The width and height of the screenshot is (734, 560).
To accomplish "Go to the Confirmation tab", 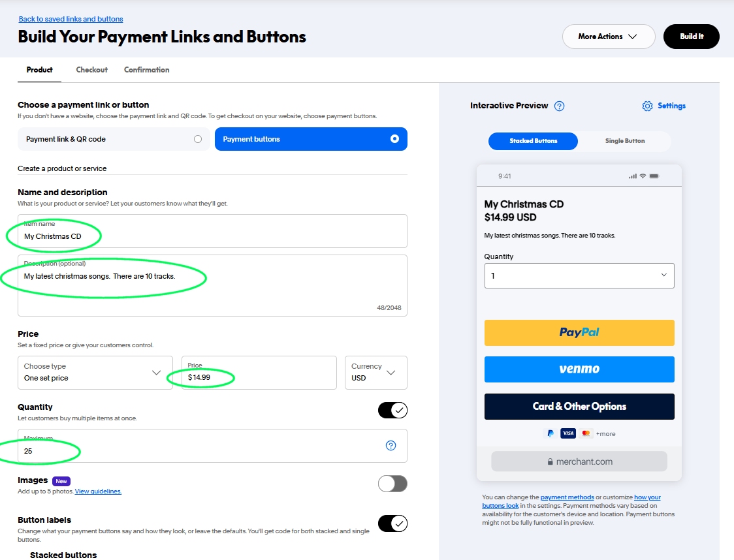I will [x=146, y=70].
